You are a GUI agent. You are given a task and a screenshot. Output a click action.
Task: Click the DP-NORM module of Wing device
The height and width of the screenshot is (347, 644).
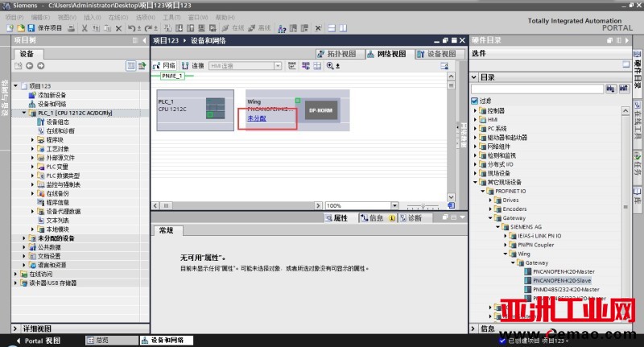pyautogui.click(x=320, y=110)
